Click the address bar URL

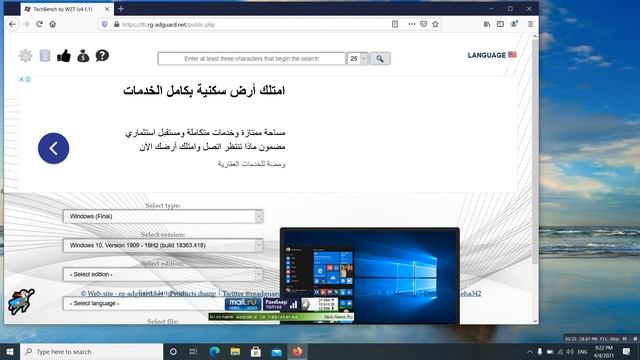pos(168,24)
